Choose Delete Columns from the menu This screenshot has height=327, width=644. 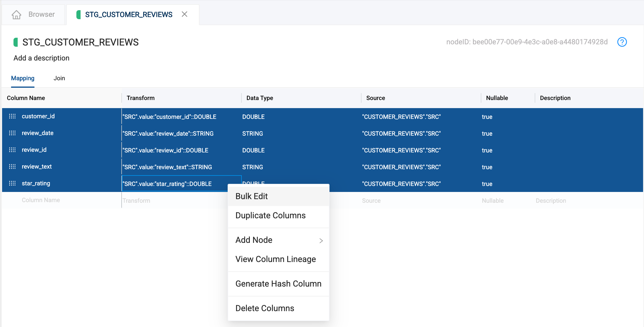pyautogui.click(x=264, y=308)
